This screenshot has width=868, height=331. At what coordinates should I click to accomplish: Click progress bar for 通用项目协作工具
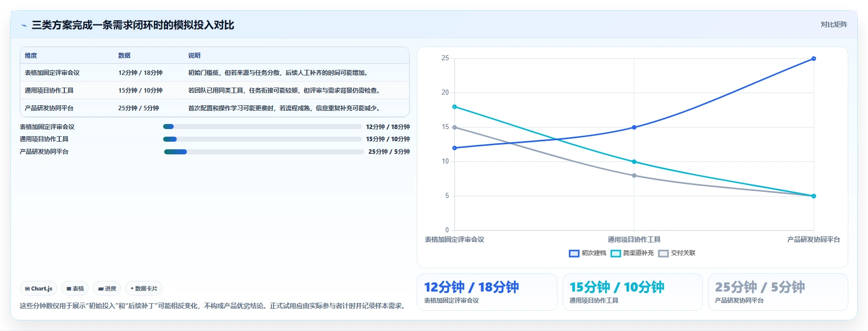pos(262,139)
